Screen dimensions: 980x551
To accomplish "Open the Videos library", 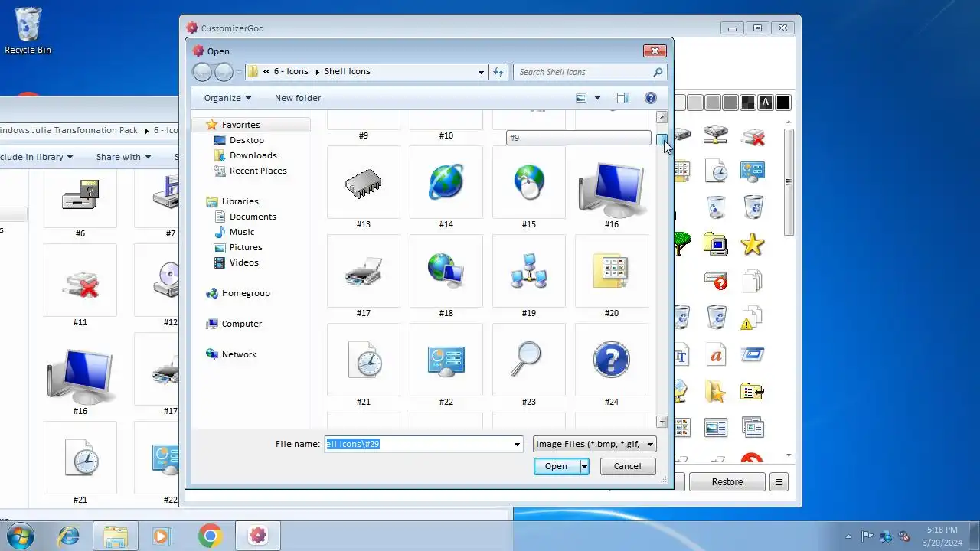I will click(x=244, y=262).
